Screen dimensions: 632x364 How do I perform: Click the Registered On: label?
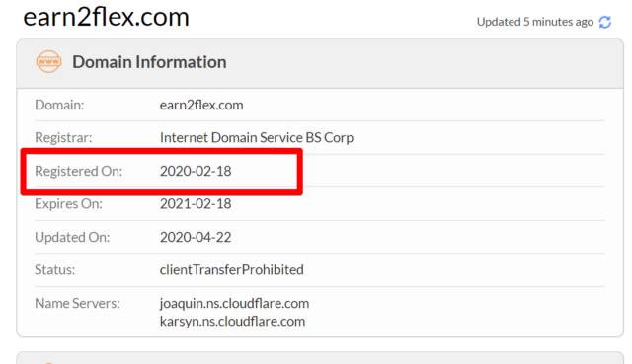79,171
